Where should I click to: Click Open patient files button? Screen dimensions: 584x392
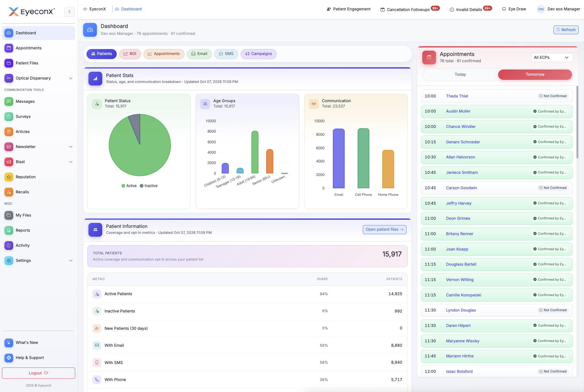click(385, 229)
